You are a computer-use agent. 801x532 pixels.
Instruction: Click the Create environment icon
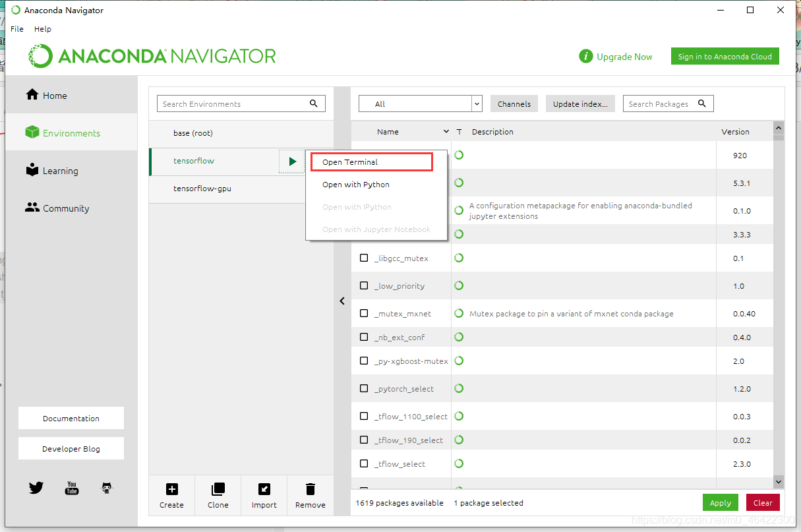point(171,489)
